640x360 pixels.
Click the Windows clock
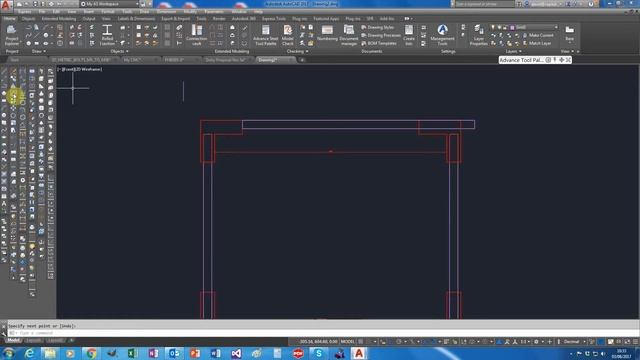(621, 353)
